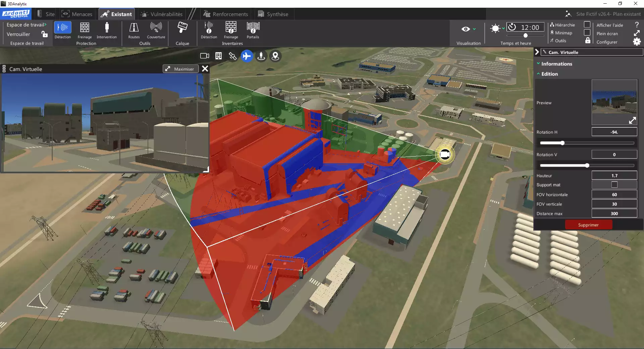Screen dimensions: 644x349
Task: Collapse the Edition section
Action: 549,74
